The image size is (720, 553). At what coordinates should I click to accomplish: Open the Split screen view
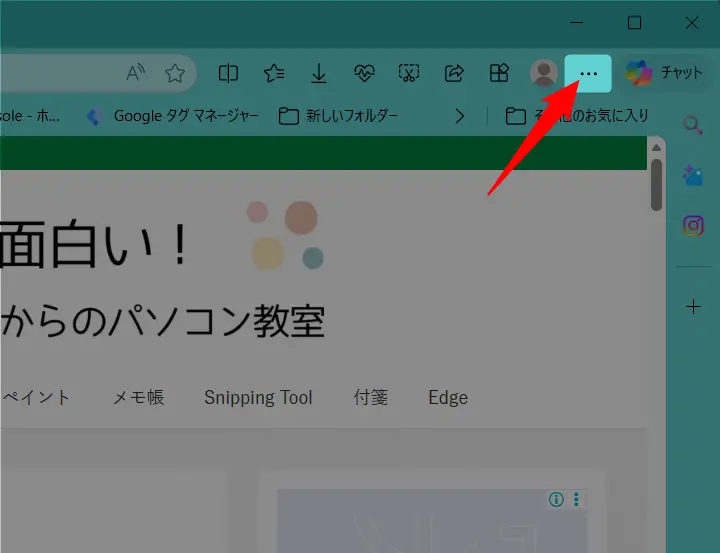click(x=229, y=73)
